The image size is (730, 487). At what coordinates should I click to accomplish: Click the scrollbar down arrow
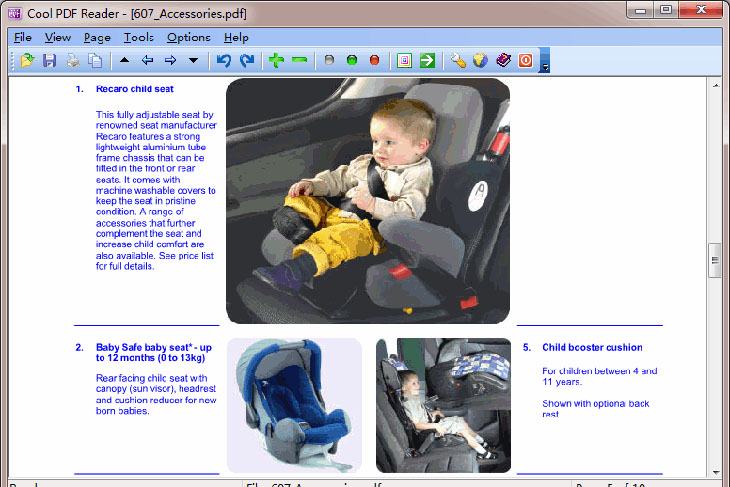[x=716, y=472]
